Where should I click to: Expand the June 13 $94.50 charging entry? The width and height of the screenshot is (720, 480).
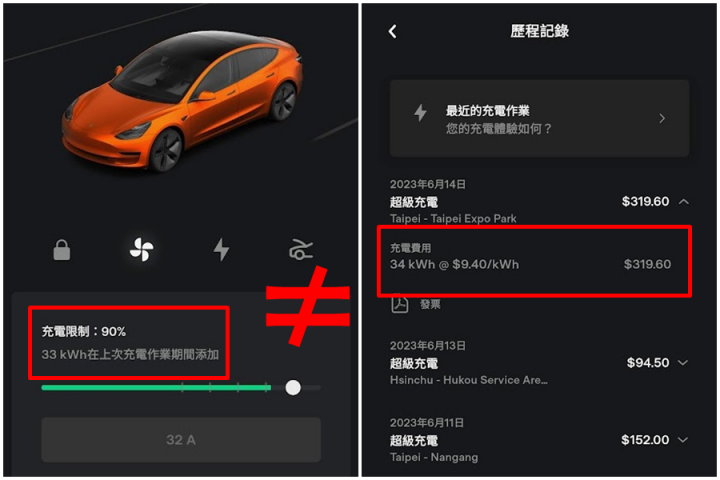coord(683,362)
